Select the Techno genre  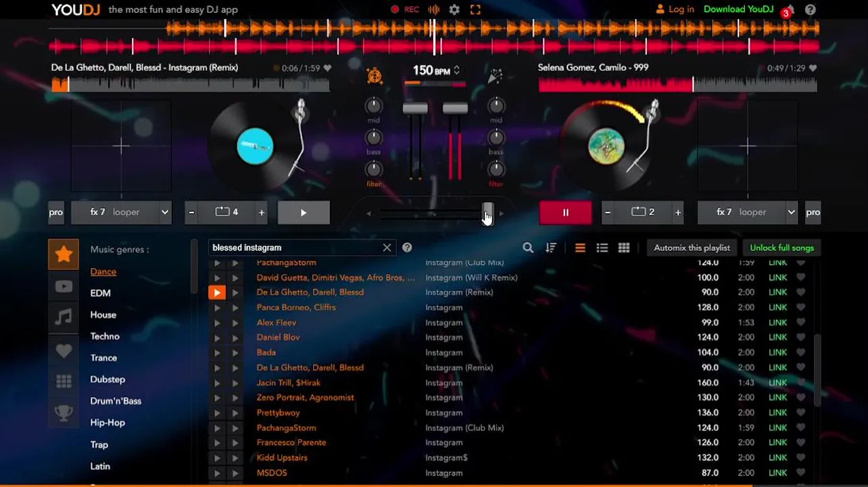[x=105, y=336]
